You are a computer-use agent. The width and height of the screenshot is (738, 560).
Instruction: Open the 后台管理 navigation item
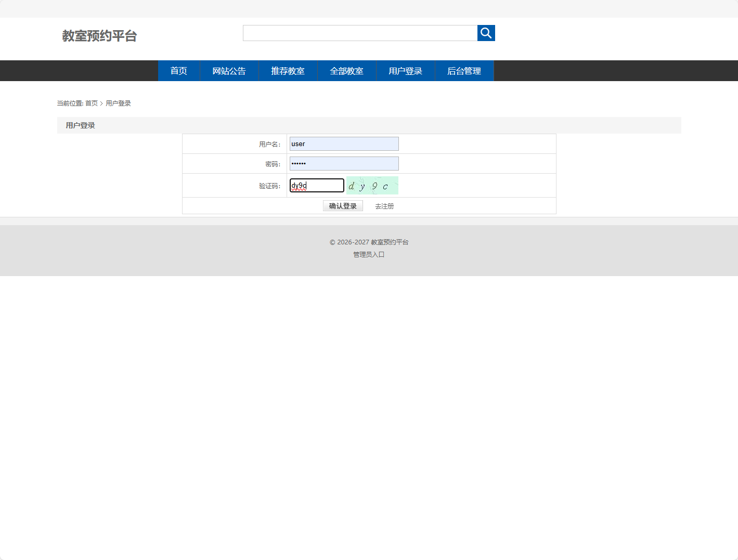(464, 71)
